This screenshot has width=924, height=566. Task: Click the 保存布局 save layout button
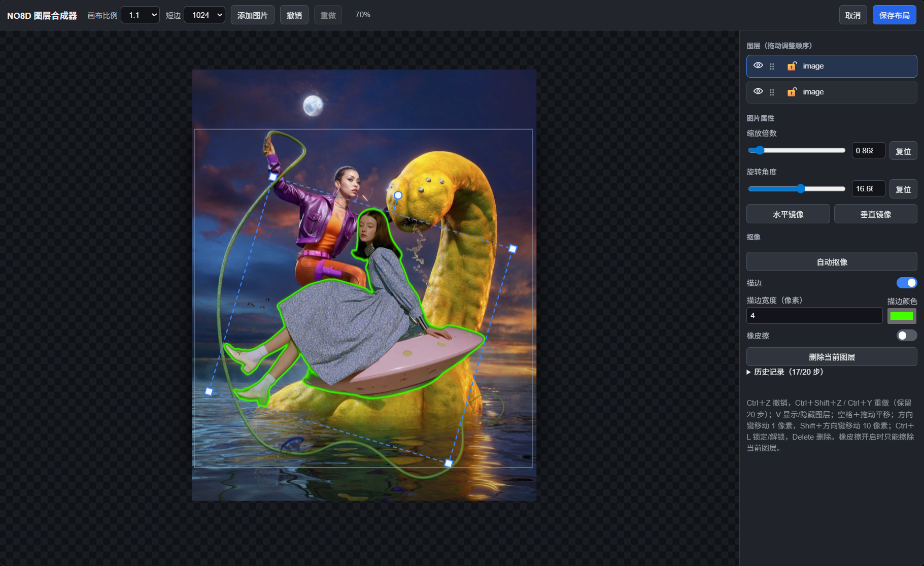point(895,15)
